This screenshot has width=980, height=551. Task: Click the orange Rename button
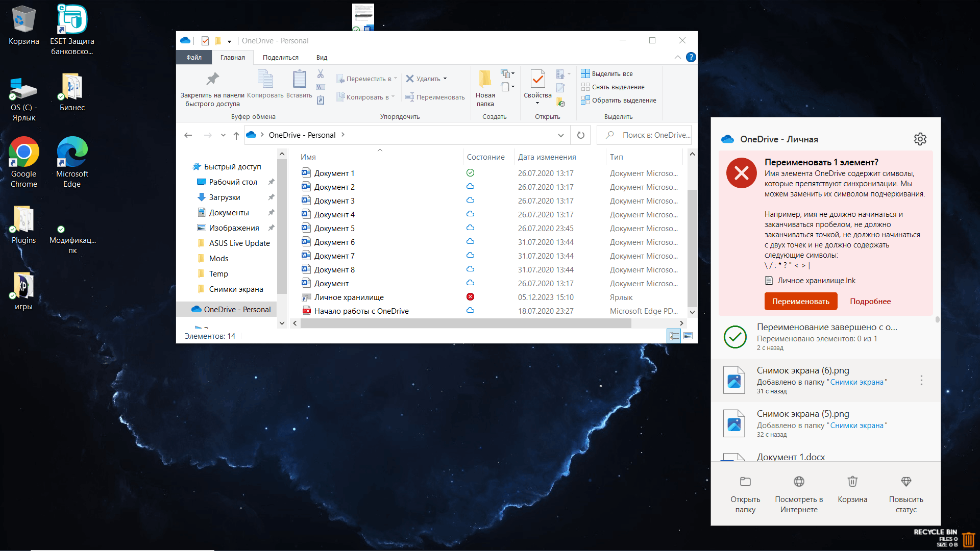click(x=800, y=301)
